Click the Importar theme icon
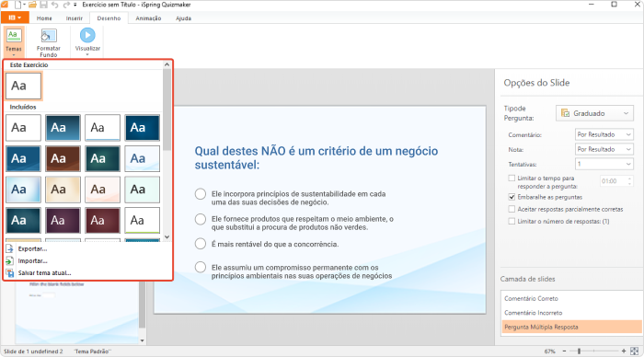644x357 pixels. 10,261
